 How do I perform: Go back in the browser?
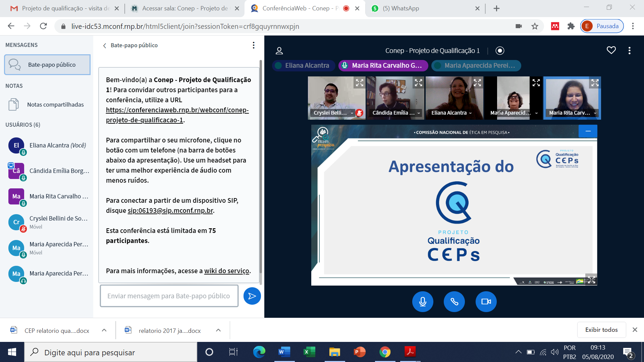[x=11, y=26]
